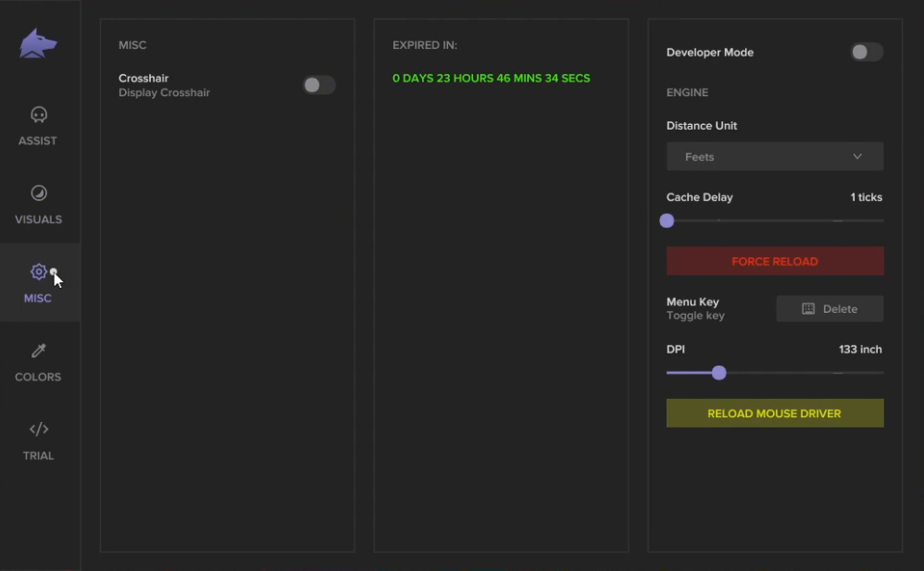Turn on Developer Mode switch
Image resolution: width=924 pixels, height=571 pixels.
point(867,52)
